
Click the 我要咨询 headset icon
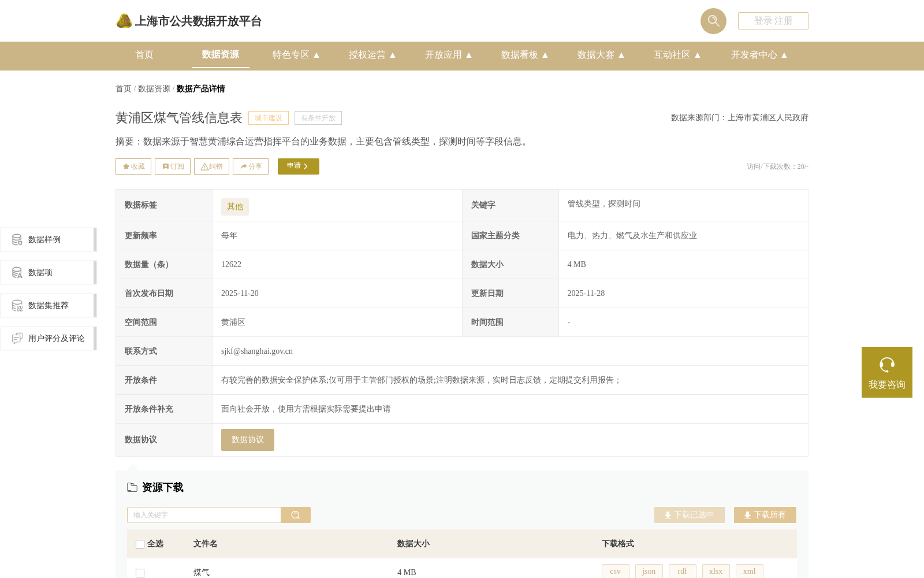coord(887,365)
